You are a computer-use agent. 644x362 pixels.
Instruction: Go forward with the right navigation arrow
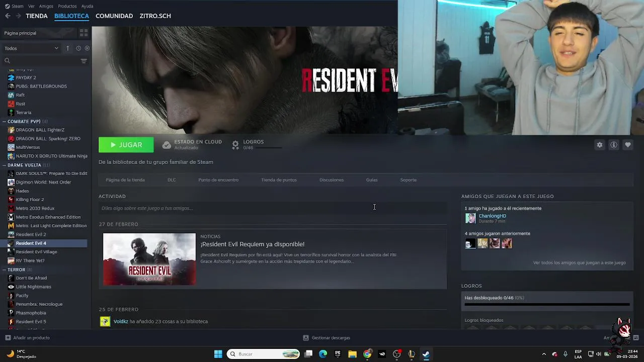(18, 16)
